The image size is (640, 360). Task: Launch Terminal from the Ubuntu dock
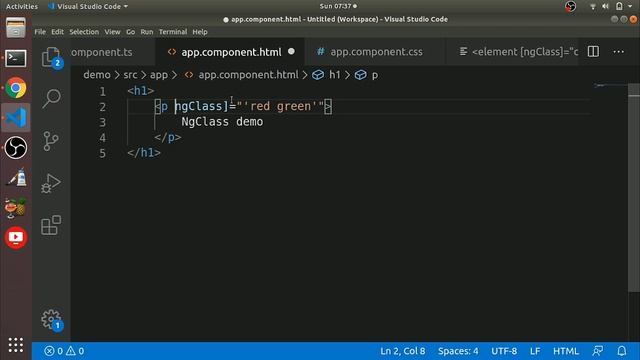(x=16, y=58)
